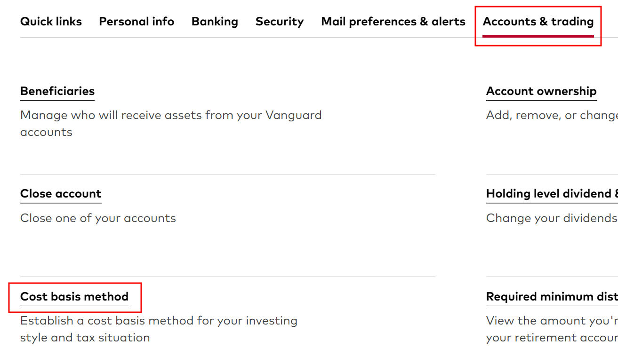618x364 pixels.
Task: View the Security tab
Action: click(280, 21)
